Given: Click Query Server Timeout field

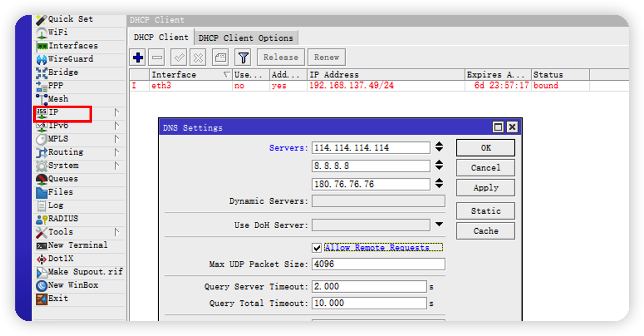Looking at the screenshot, I should (x=369, y=287).
